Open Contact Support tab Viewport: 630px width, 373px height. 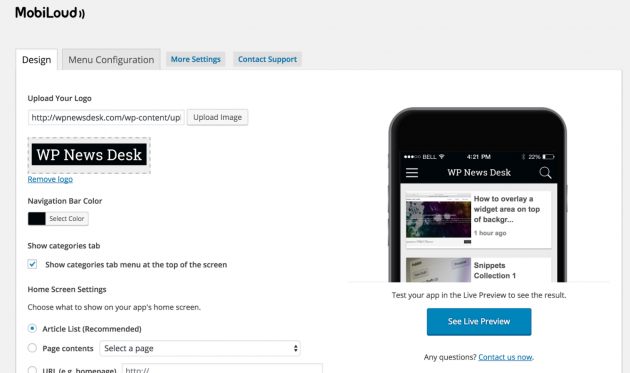267,59
